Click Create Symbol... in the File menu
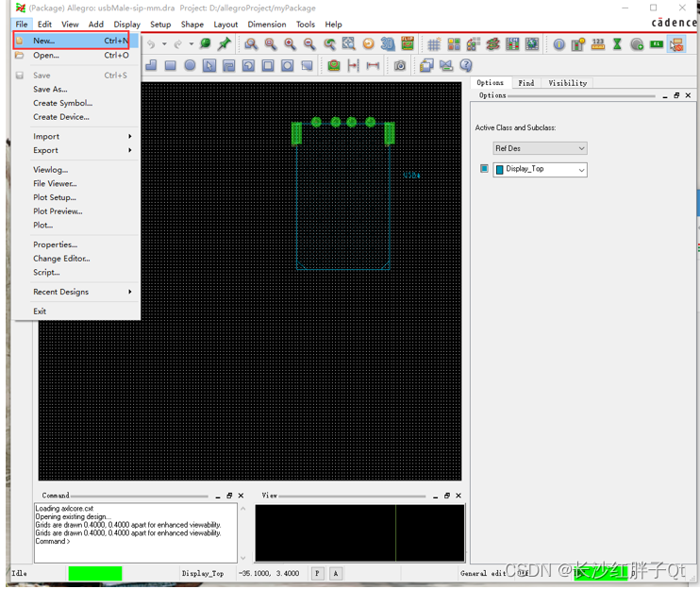Screen dimensions: 700x589 [x=62, y=103]
